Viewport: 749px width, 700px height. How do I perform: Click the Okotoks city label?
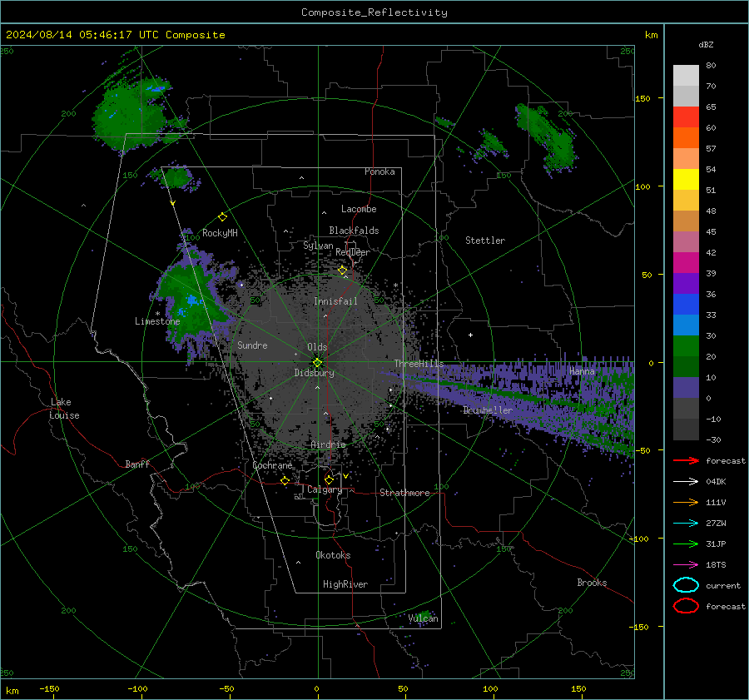coord(333,555)
